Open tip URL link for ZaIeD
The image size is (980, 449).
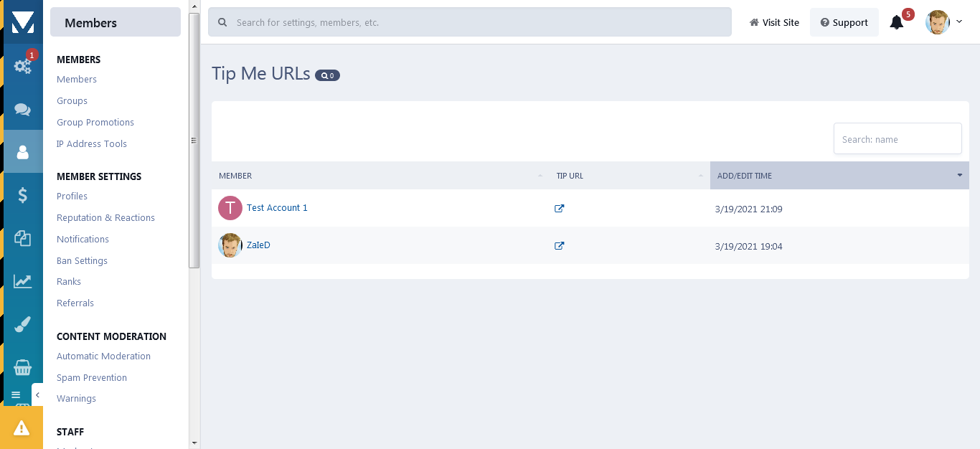[560, 246]
